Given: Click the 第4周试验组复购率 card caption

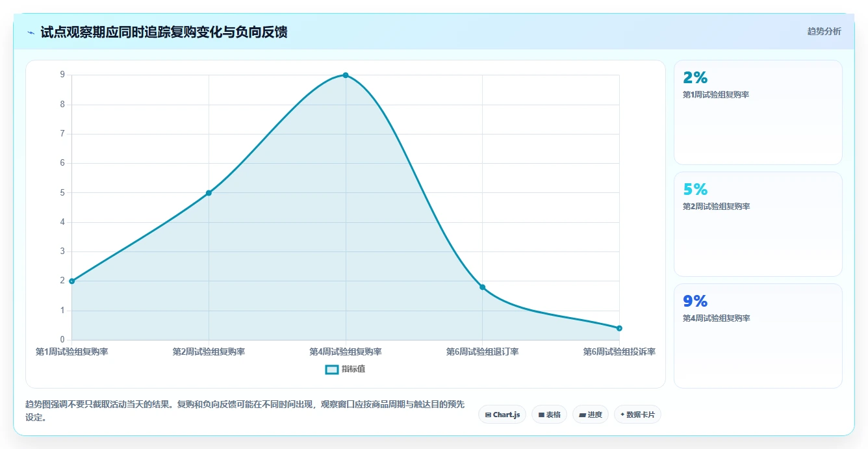Looking at the screenshot, I should 716,318.
